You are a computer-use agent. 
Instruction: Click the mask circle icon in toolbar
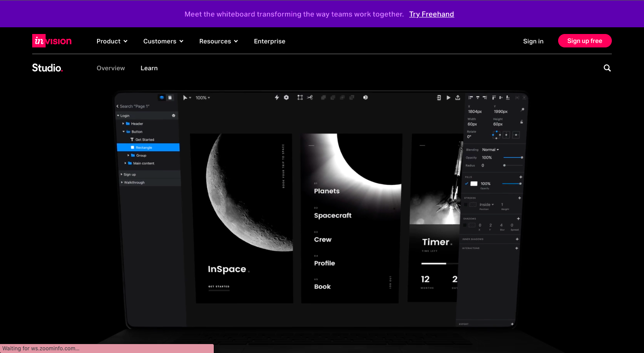pos(365,98)
